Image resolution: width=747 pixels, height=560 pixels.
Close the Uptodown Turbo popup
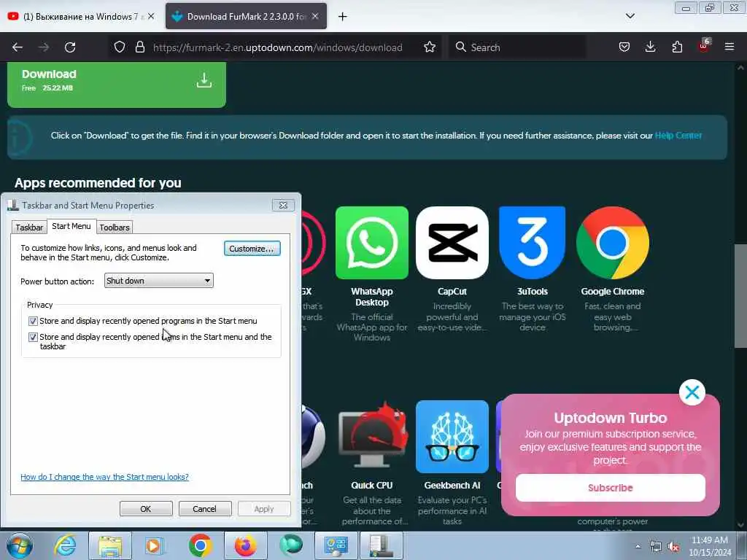point(692,392)
